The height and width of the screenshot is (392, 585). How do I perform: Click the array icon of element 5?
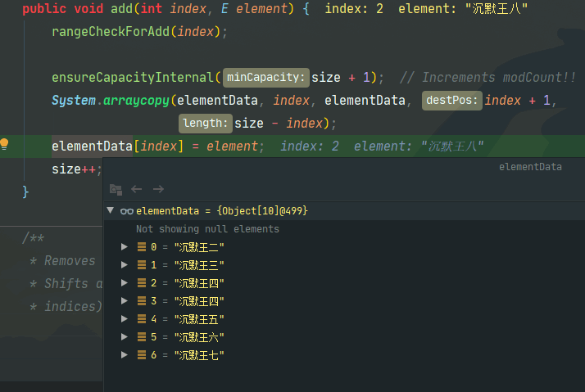(x=142, y=337)
